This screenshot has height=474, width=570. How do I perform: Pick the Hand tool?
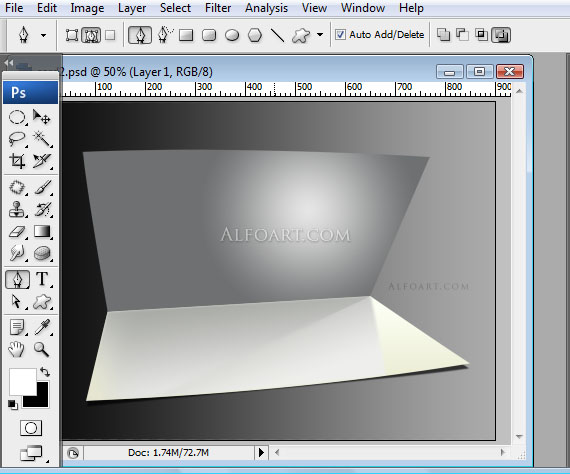coord(16,349)
